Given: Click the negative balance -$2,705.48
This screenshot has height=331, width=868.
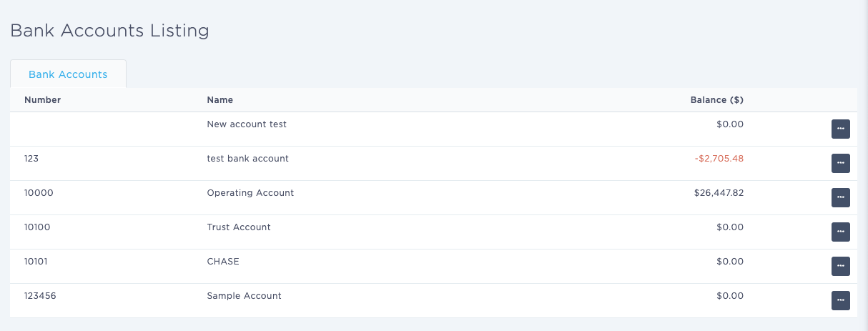Looking at the screenshot, I should (719, 159).
